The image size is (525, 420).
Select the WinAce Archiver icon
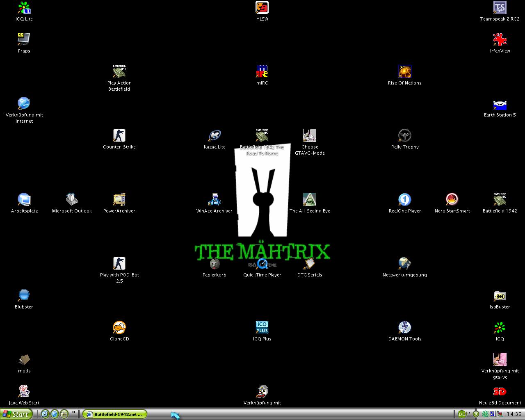[x=215, y=203]
